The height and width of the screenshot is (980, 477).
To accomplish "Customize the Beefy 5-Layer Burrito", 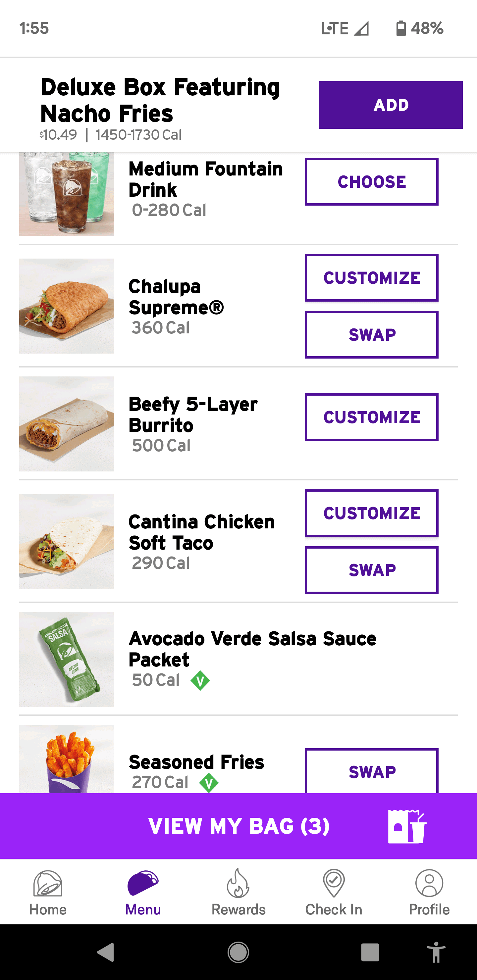I will (x=371, y=417).
